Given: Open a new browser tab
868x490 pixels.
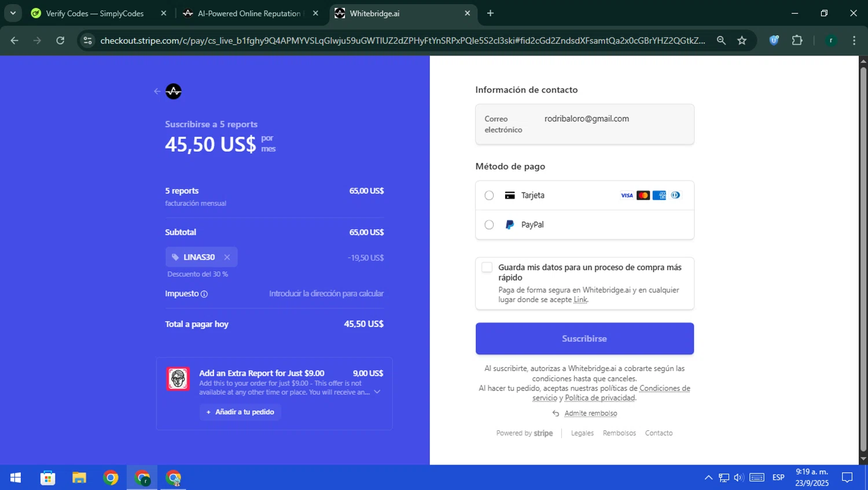Looking at the screenshot, I should (x=490, y=13).
